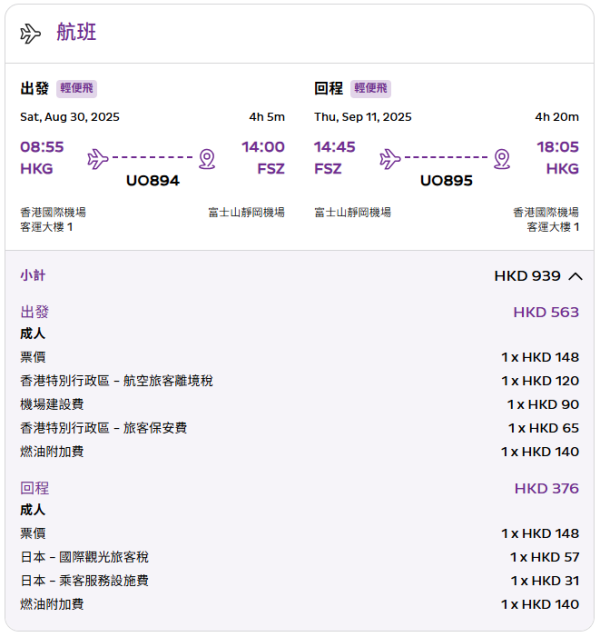
Task: Click the 香港特別行政區 – 航空旅客離境稅 row
Action: 299,381
